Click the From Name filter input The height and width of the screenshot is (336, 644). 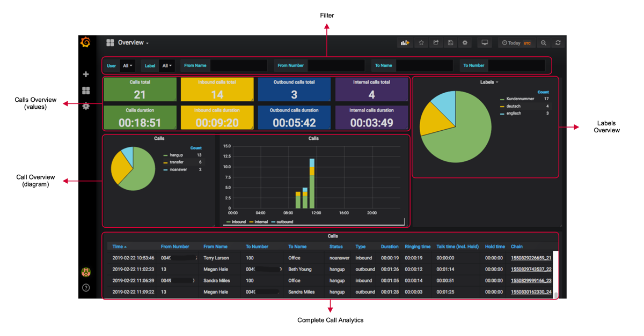pos(239,66)
